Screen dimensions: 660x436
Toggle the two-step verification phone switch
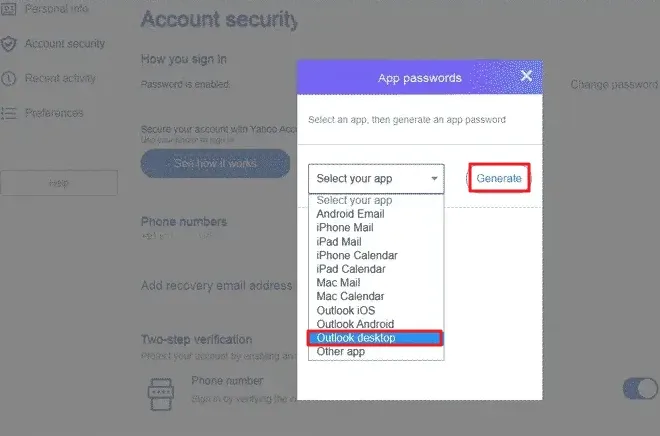point(640,388)
